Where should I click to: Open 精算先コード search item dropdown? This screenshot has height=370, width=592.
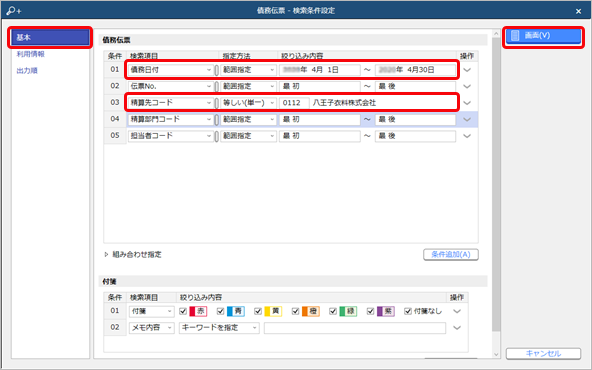pos(171,103)
